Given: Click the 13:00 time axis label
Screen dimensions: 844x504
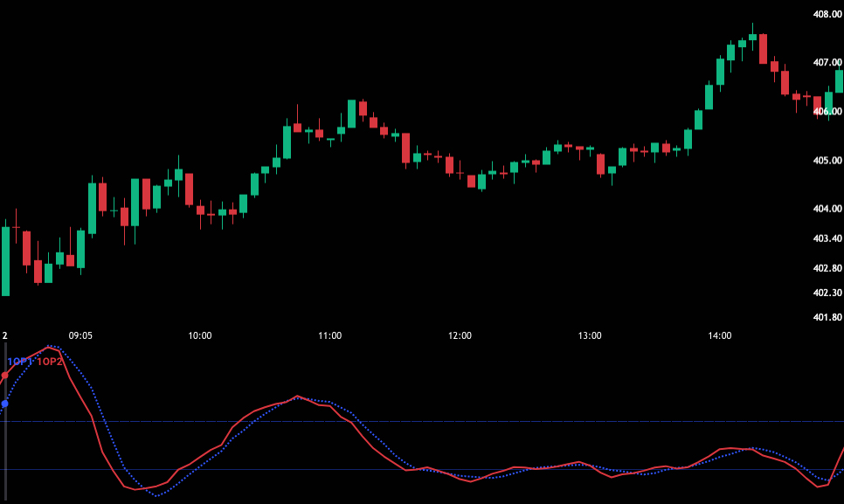Looking at the screenshot, I should pyautogui.click(x=590, y=335).
